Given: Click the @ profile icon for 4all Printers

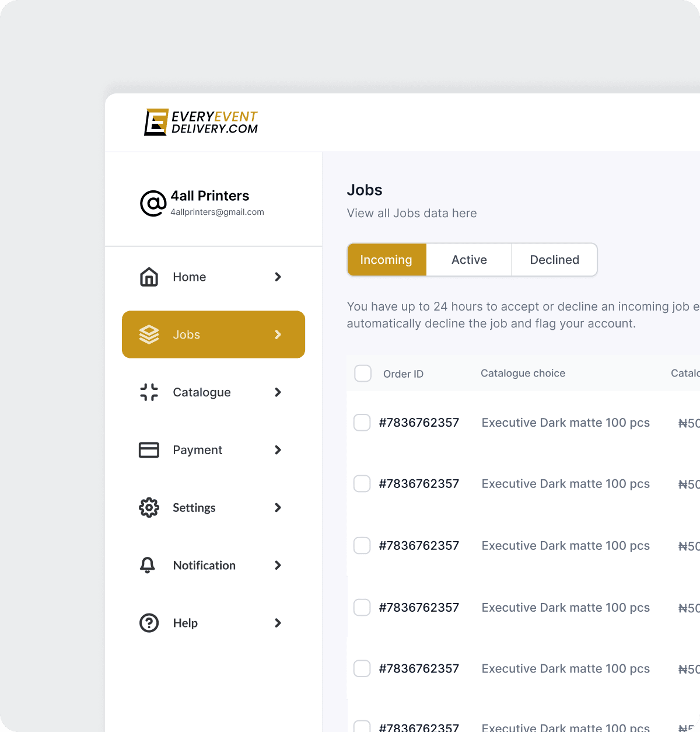Looking at the screenshot, I should pyautogui.click(x=153, y=203).
